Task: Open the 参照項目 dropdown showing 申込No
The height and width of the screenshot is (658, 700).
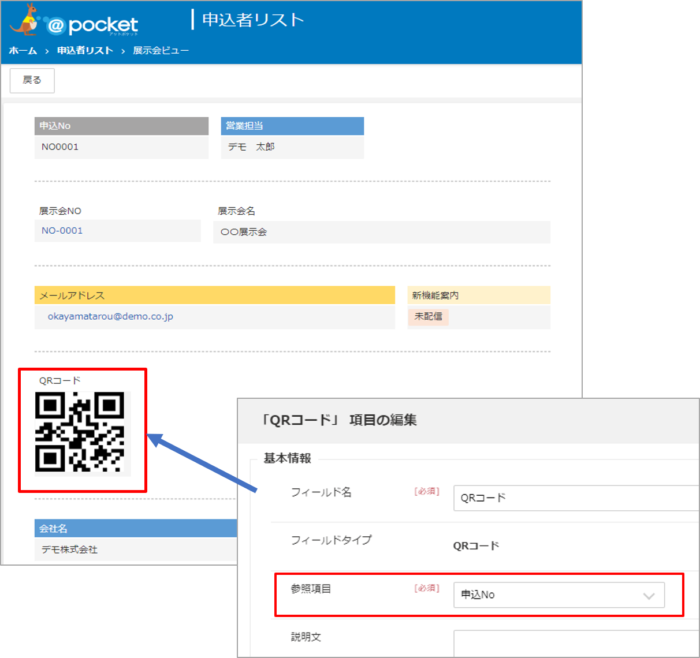Action: click(x=559, y=595)
